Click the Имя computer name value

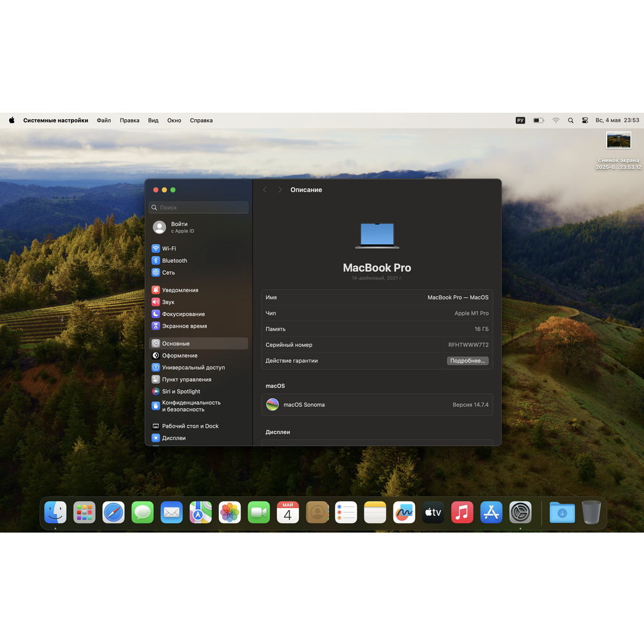pos(458,298)
